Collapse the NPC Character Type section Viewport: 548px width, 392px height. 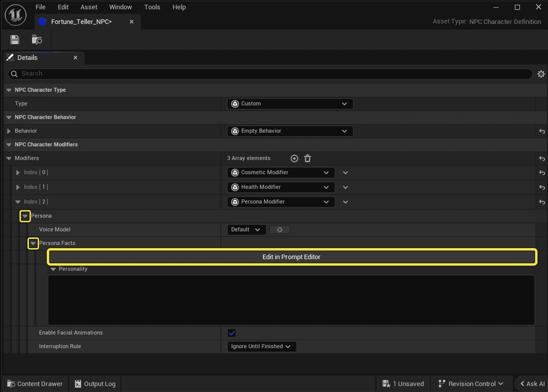coord(9,90)
